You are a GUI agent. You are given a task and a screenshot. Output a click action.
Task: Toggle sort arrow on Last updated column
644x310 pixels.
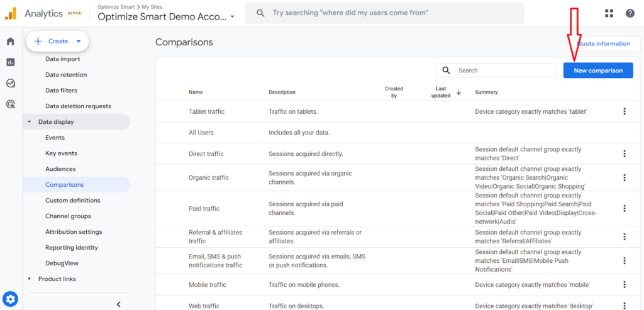coord(458,92)
